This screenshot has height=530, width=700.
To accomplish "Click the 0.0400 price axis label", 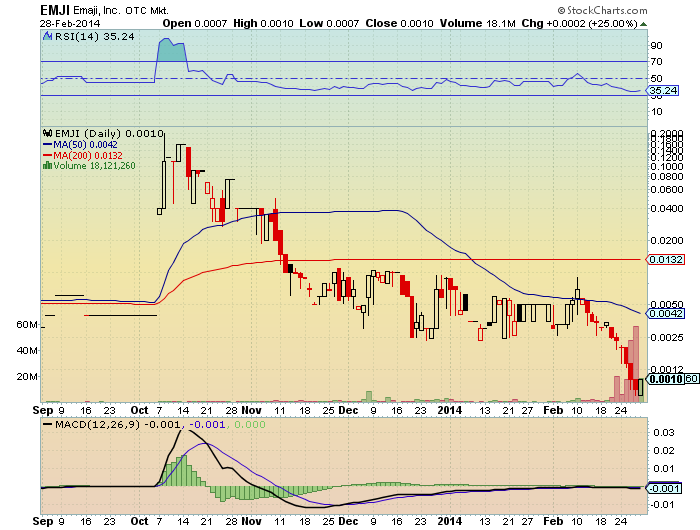I will pos(667,209).
